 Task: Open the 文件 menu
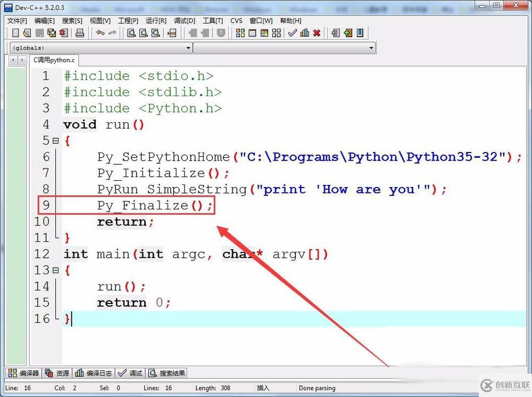(16, 20)
